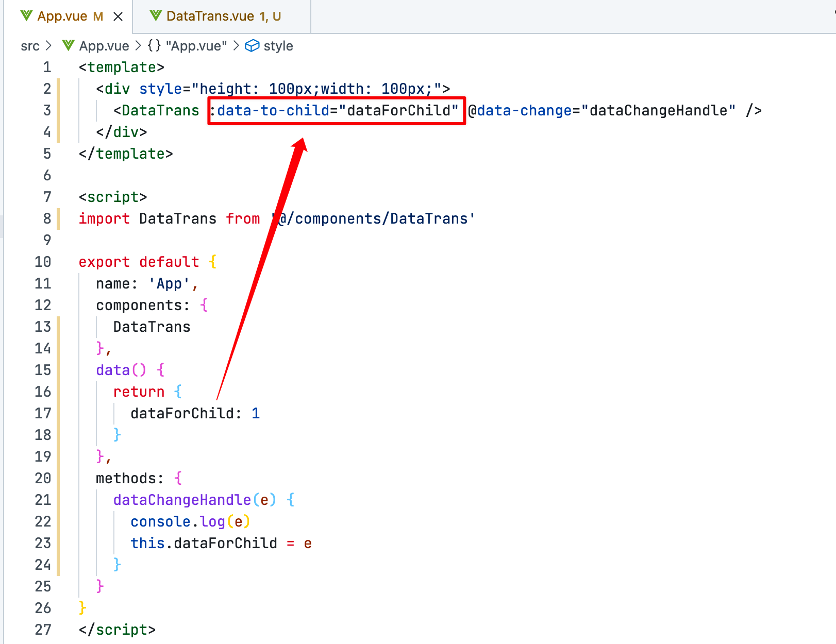836x644 pixels.
Task: Click the '@/components/DataTrans' import path
Action: click(373, 219)
